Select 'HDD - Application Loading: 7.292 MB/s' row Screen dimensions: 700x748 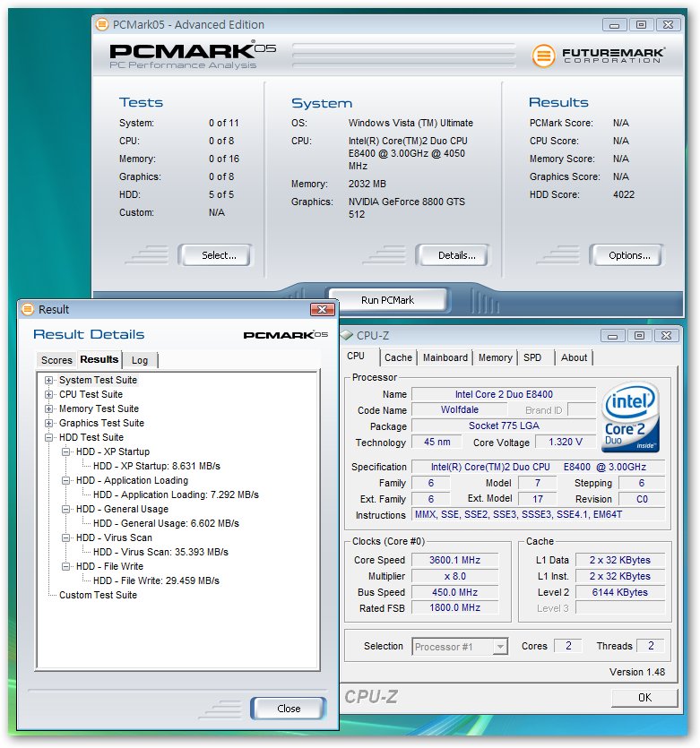point(176,494)
